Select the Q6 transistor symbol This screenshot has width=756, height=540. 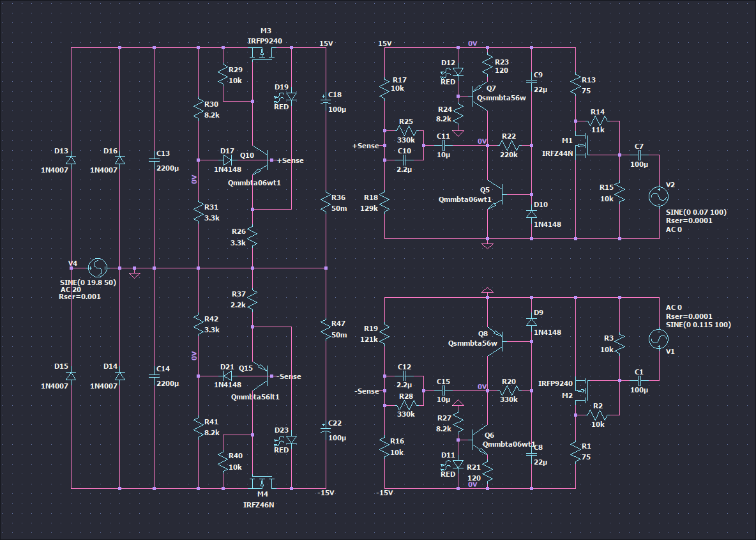coord(479,440)
